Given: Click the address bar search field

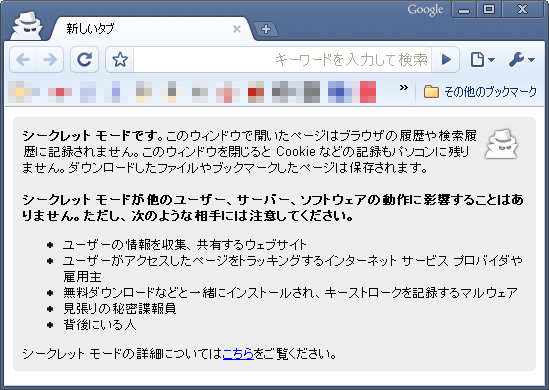Looking at the screenshot, I should coord(282,60).
